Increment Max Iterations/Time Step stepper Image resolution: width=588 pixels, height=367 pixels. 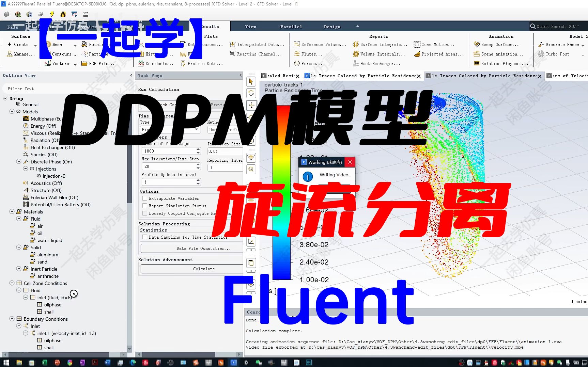click(198, 164)
